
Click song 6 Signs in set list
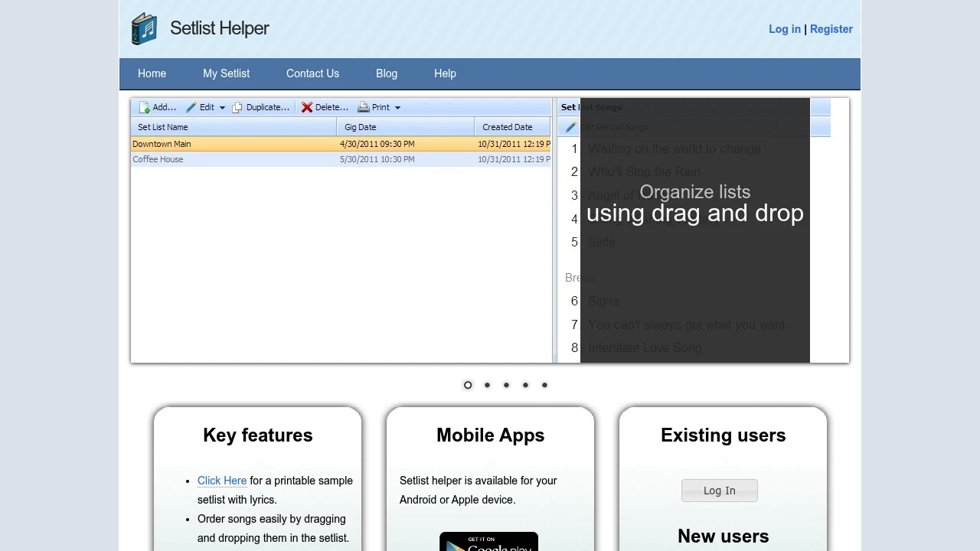point(603,301)
